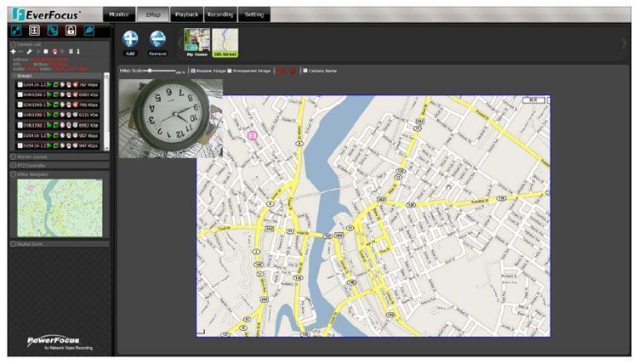Click the clock camera preview image

coord(170,118)
